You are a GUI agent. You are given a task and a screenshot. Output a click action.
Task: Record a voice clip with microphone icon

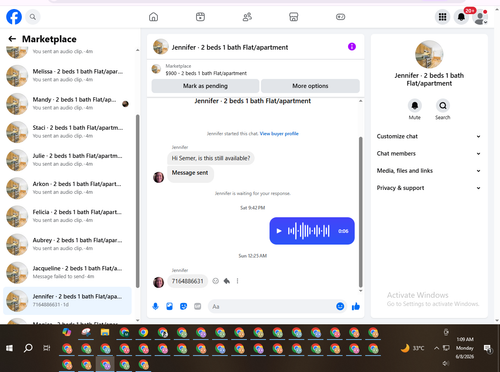tap(155, 306)
